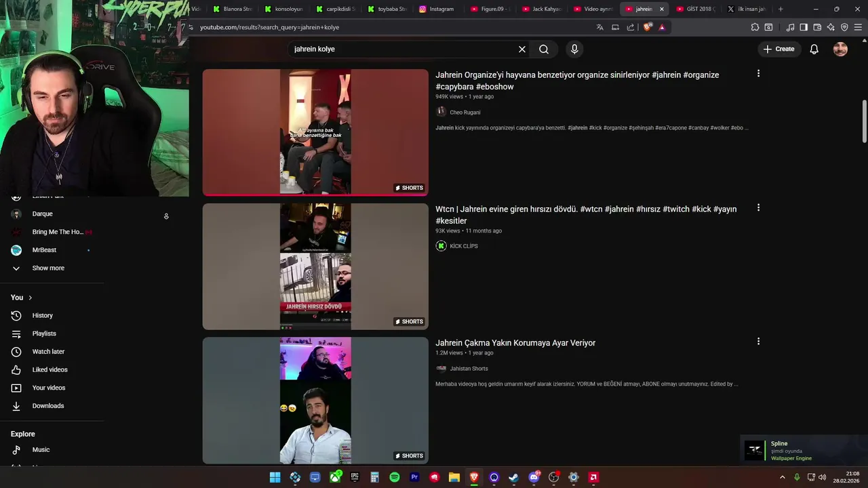Play the Jahrein Organize'yi capybara short thumbnail
This screenshot has width=868, height=488.
coord(315,132)
